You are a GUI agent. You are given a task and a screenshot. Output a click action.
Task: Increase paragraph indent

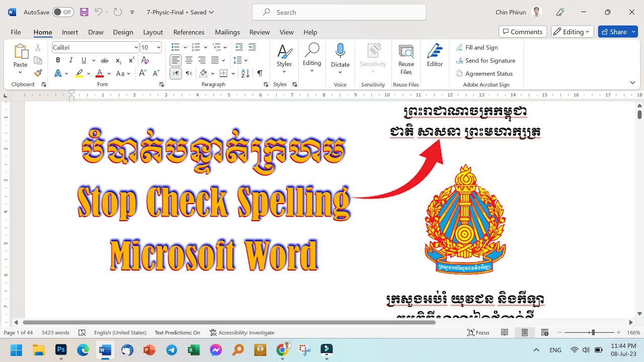tap(252, 47)
